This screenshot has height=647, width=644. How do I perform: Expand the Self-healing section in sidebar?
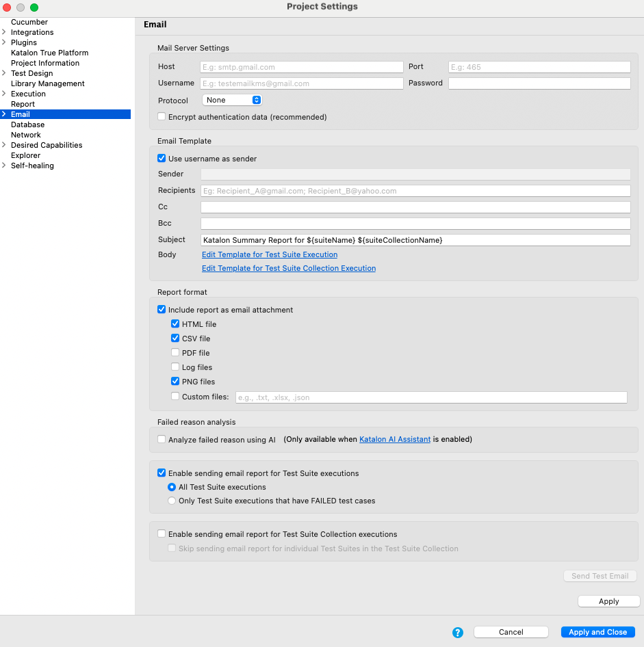click(x=5, y=166)
